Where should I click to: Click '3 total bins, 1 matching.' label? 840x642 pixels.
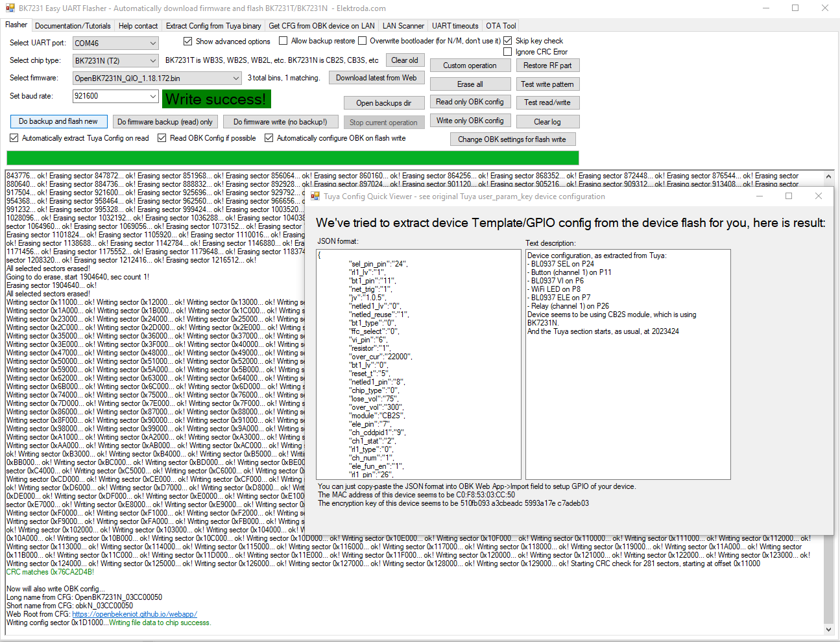(x=283, y=78)
